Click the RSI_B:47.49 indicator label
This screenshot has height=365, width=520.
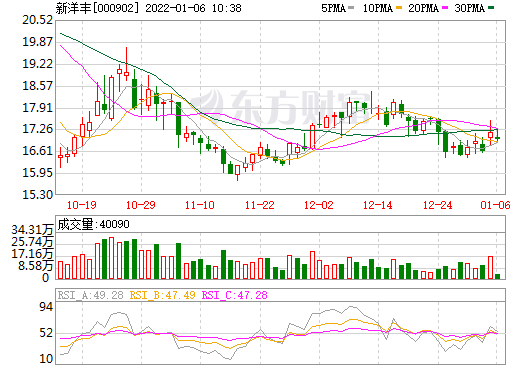[x=162, y=295]
